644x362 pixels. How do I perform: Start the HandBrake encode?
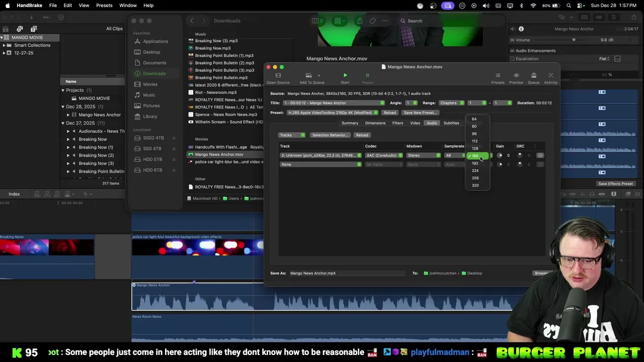[x=345, y=75]
